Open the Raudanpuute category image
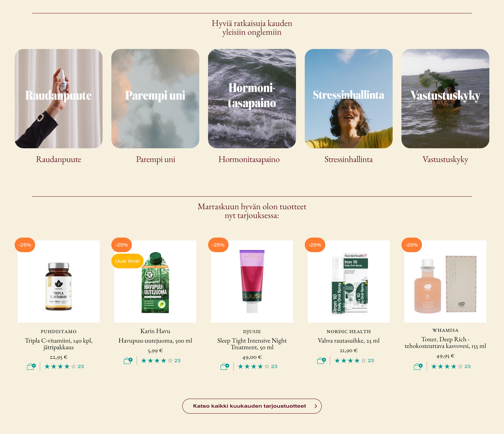The height and width of the screenshot is (434, 504). 59,99
